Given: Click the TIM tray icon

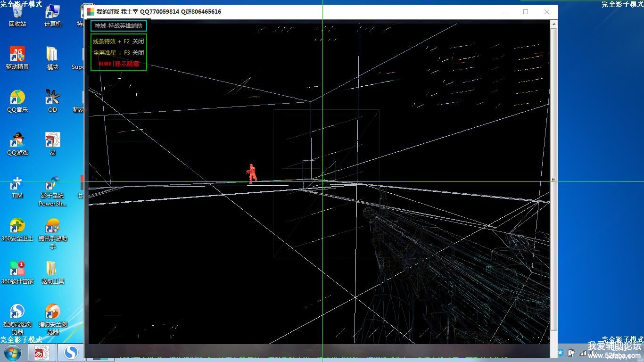Looking at the screenshot, I should tap(560, 353).
